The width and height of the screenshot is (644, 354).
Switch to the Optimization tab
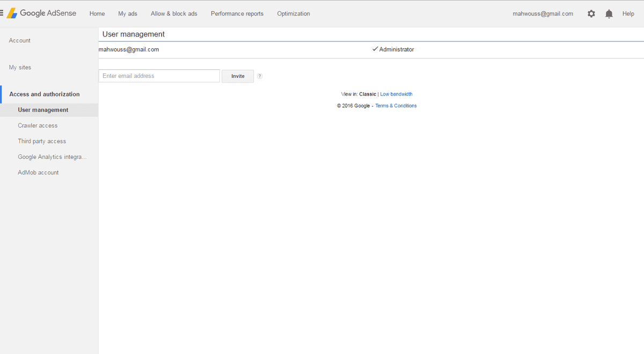point(294,14)
